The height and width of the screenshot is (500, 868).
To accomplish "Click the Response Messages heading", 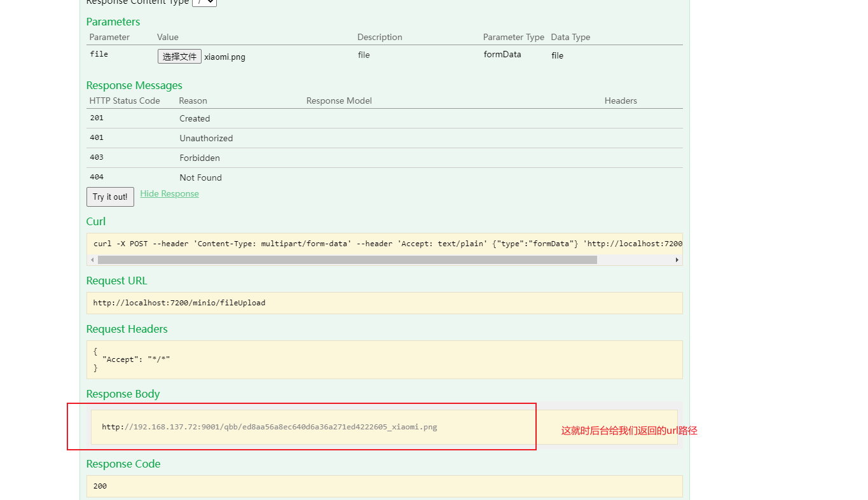I will coord(134,85).
